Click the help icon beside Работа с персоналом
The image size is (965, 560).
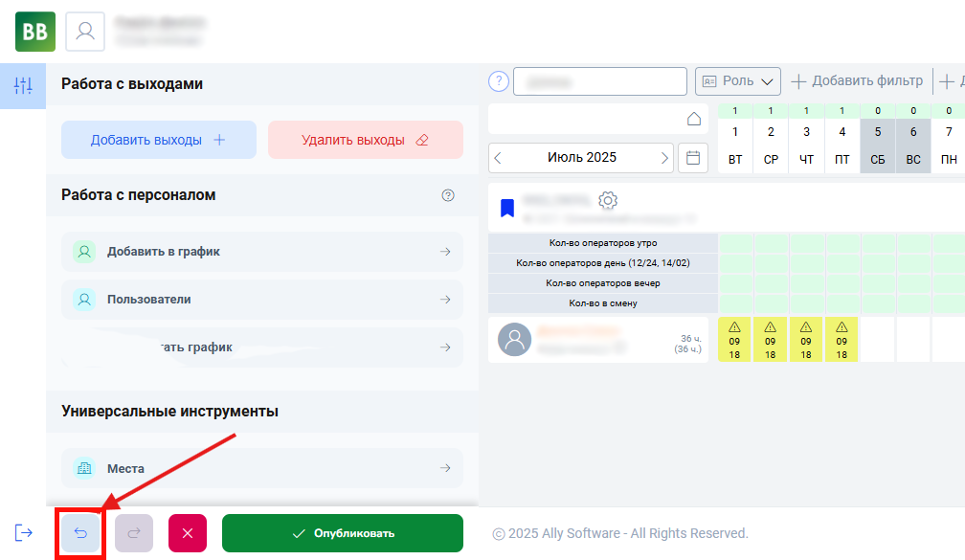tap(447, 195)
